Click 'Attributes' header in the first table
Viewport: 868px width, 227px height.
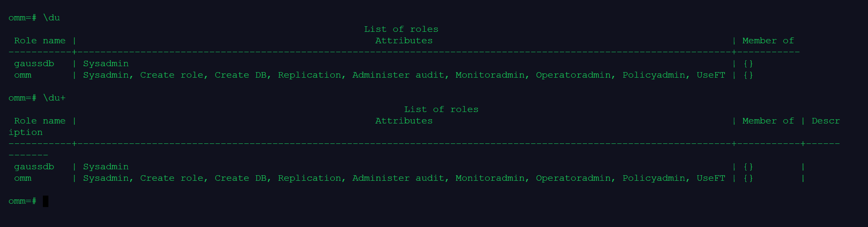[x=404, y=41]
